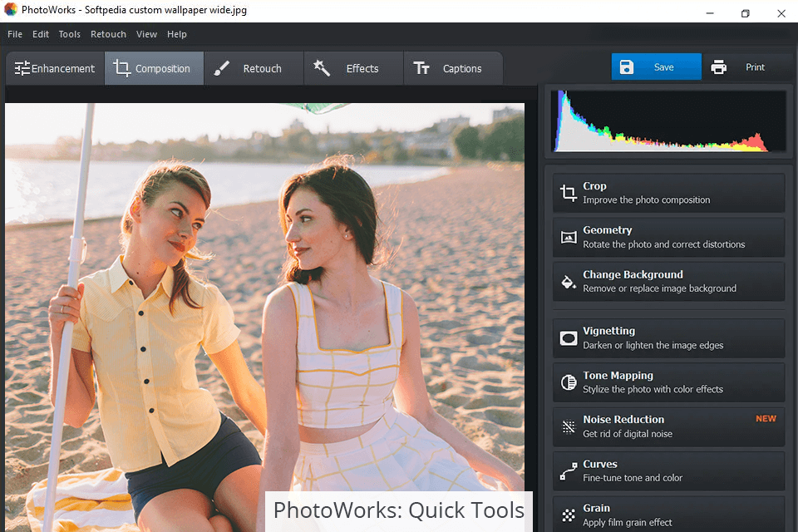This screenshot has height=532, width=798.
Task: Select Crop to improve photo composition
Action: [668, 193]
